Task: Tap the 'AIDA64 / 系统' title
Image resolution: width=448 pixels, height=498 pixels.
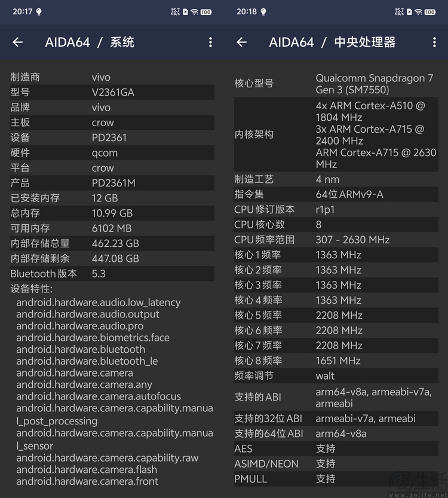Action: [90, 42]
